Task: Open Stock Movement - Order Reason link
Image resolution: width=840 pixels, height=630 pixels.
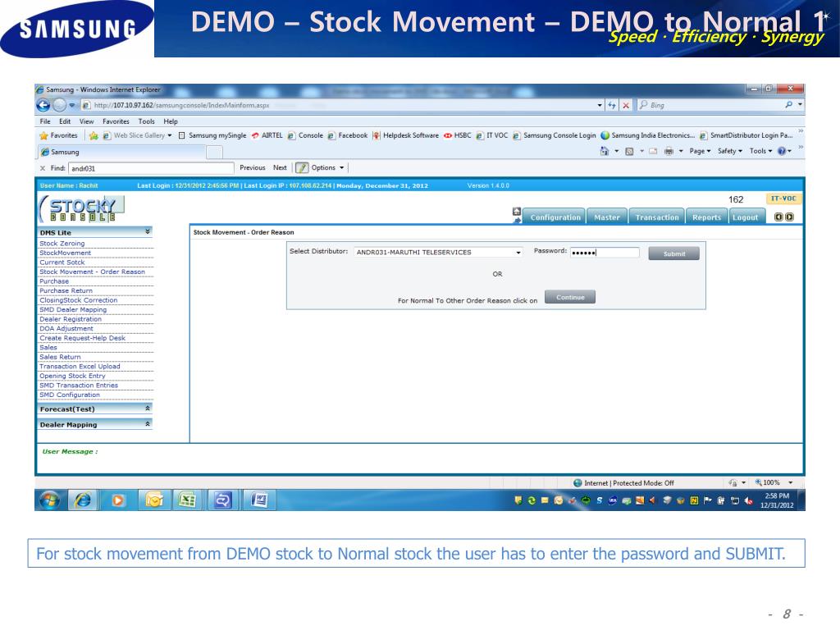Action: pyautogui.click(x=92, y=272)
